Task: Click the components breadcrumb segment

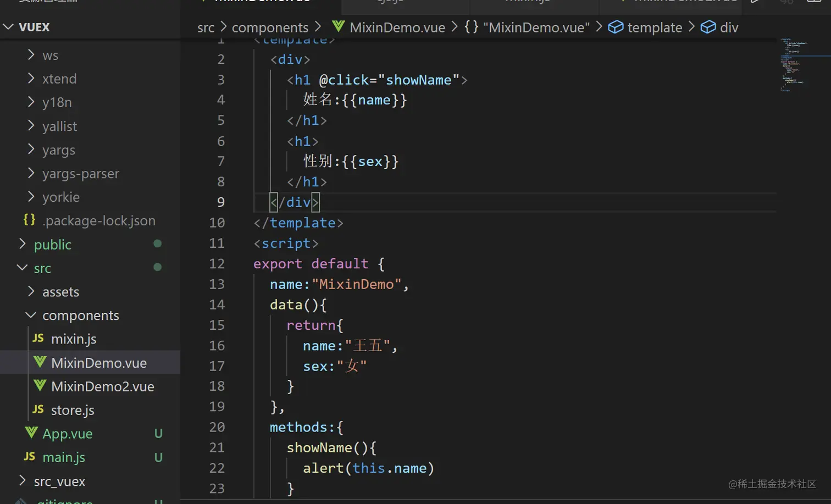Action: click(270, 27)
